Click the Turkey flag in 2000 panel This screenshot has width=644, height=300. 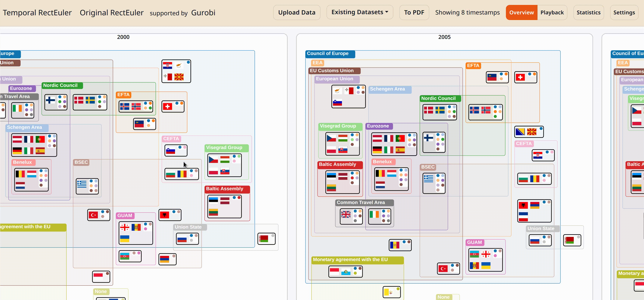pyautogui.click(x=93, y=215)
